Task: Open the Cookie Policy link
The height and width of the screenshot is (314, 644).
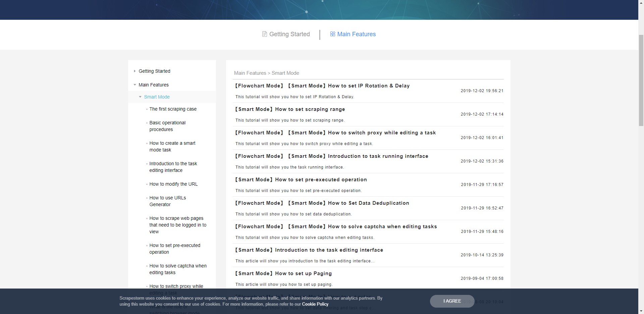Action: point(315,304)
